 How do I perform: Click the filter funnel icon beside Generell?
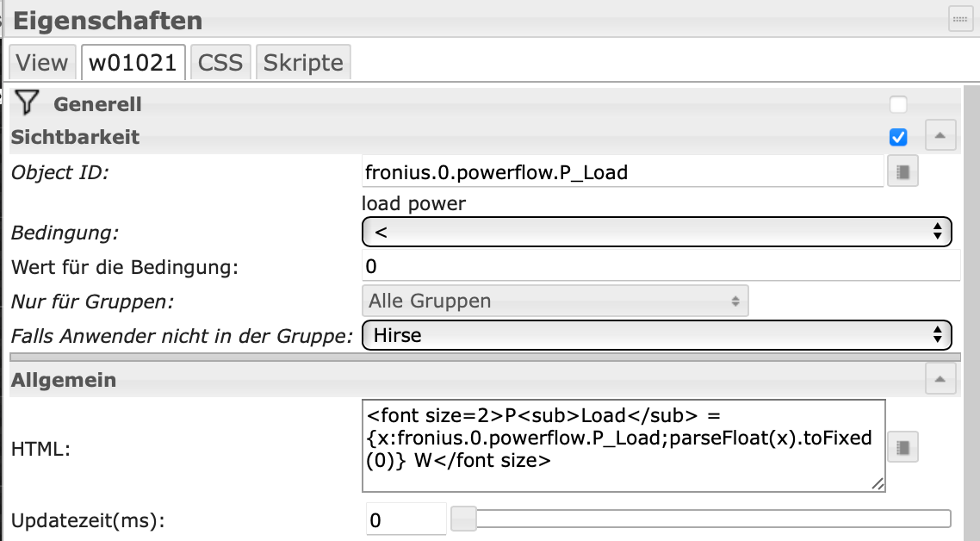(x=28, y=103)
